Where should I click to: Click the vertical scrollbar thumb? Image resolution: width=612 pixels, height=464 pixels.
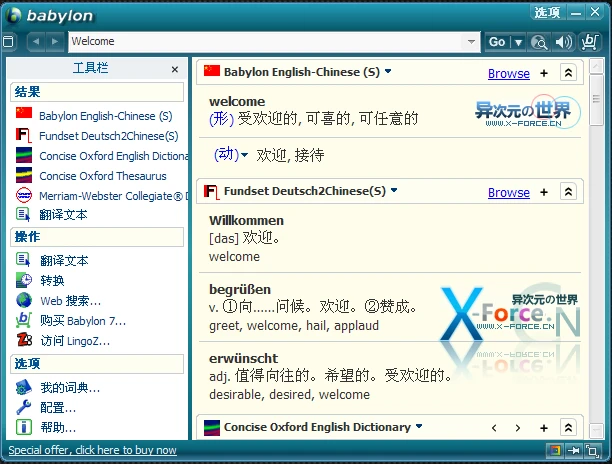pyautogui.click(x=596, y=100)
